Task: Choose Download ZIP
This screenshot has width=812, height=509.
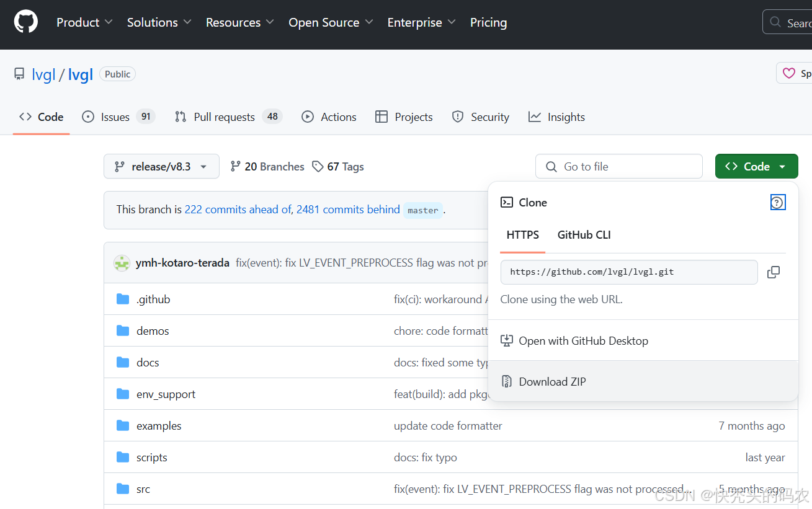Action: [x=643, y=381]
